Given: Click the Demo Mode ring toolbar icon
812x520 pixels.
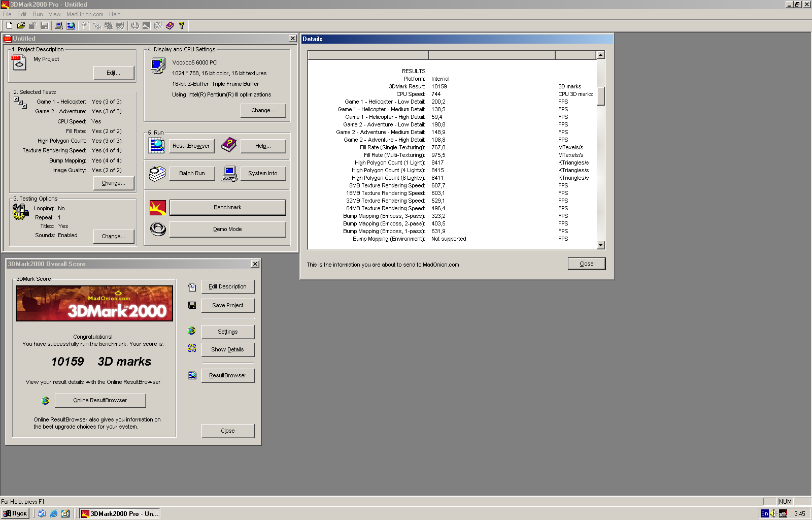Looking at the screenshot, I should [134, 25].
